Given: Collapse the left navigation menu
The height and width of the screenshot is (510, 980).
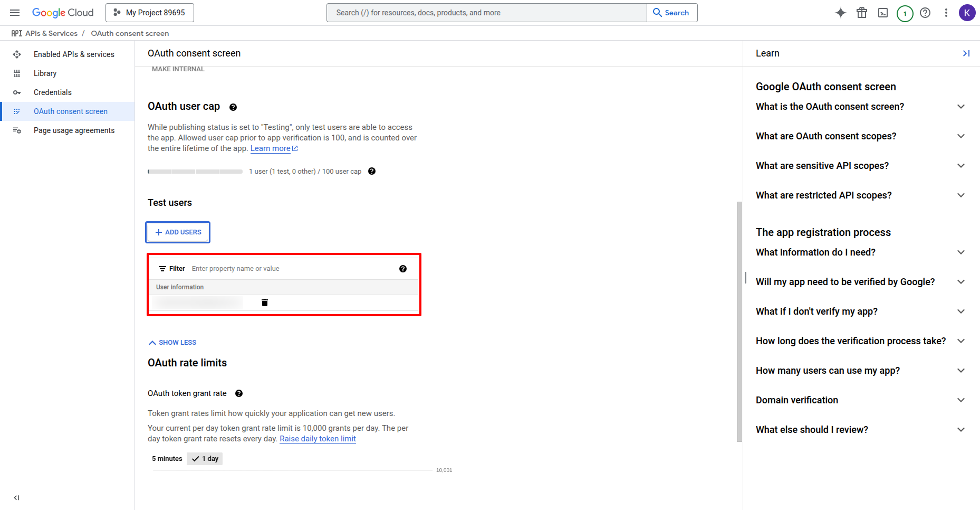Looking at the screenshot, I should pyautogui.click(x=17, y=497).
